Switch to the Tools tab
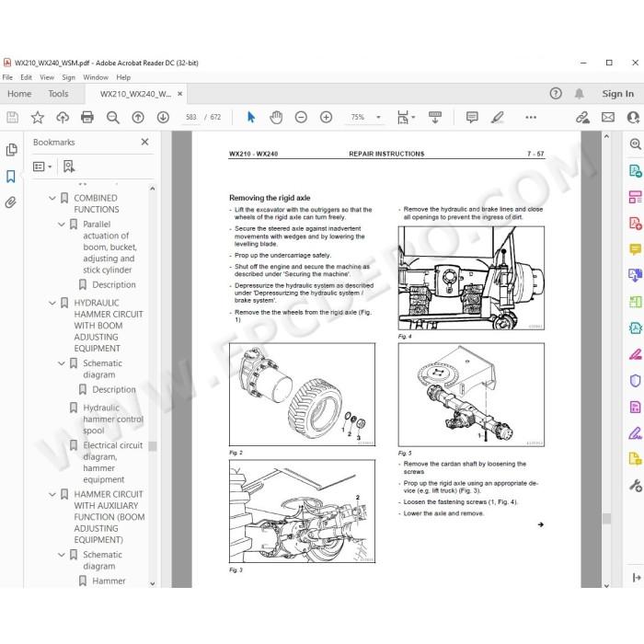This screenshot has height=644, width=644. point(58,94)
